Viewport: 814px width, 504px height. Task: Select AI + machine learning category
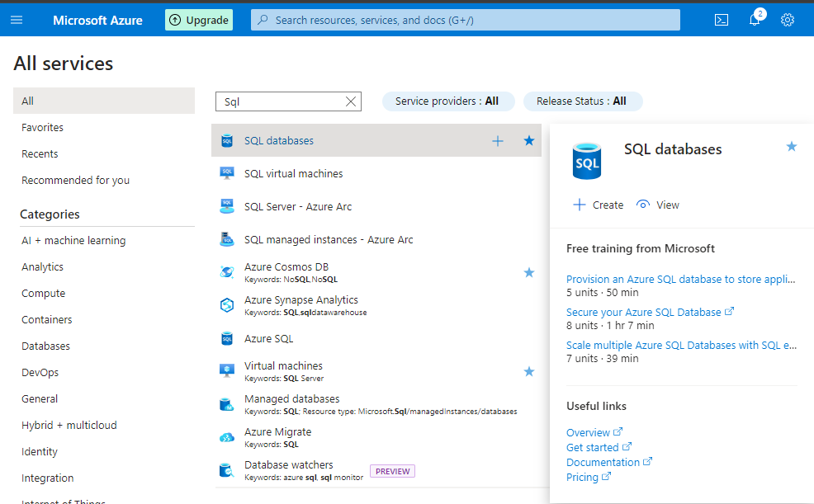coord(73,241)
